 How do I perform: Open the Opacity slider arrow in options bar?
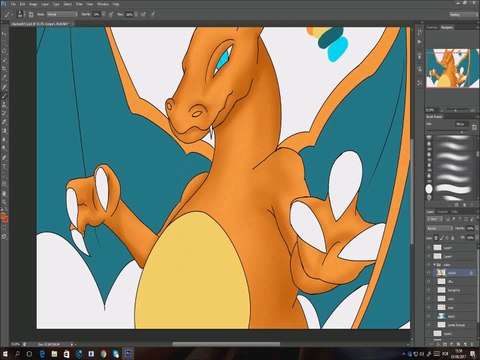(103, 14)
